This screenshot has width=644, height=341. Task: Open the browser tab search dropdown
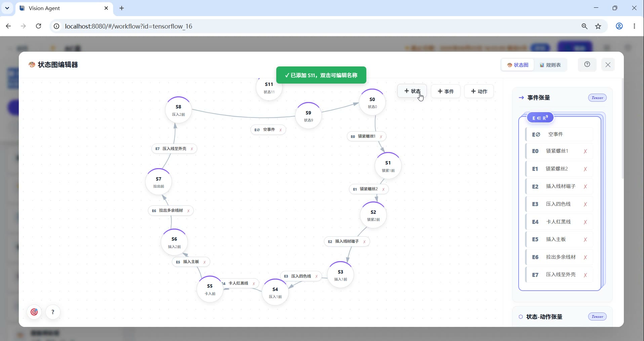[7, 8]
